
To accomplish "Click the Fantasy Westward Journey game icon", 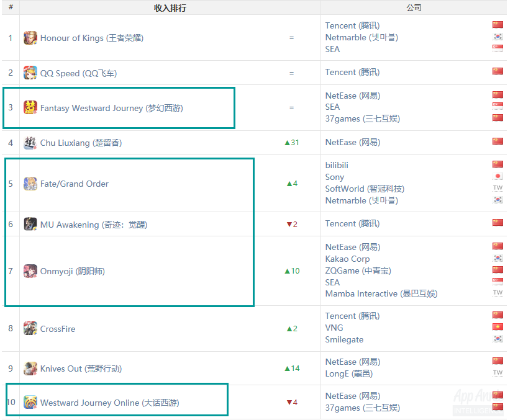I will click(30, 108).
